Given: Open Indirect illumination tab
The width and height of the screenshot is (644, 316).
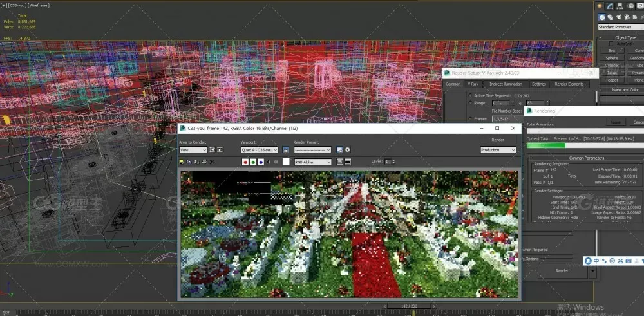Looking at the screenshot, I should (x=506, y=84).
